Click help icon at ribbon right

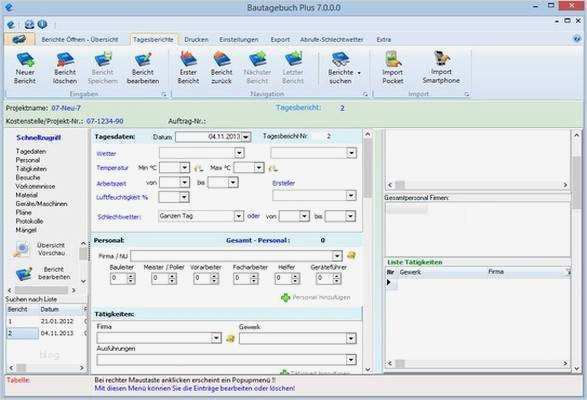(577, 39)
